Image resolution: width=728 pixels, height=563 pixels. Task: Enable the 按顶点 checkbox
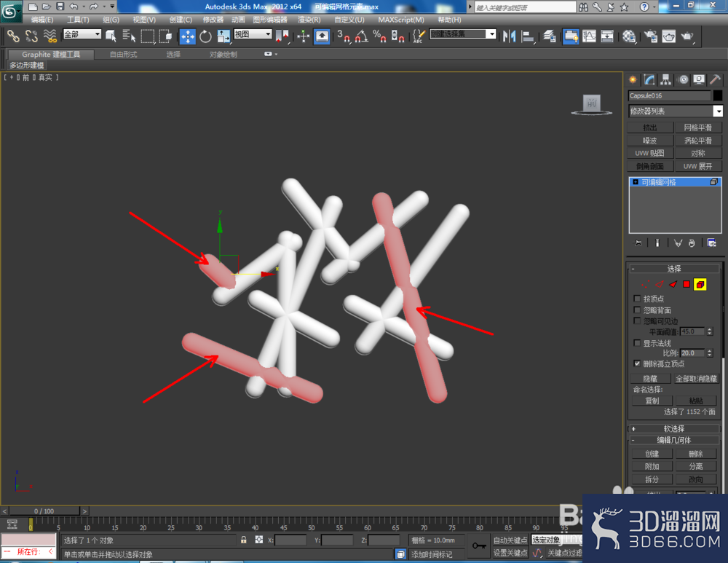[637, 298]
